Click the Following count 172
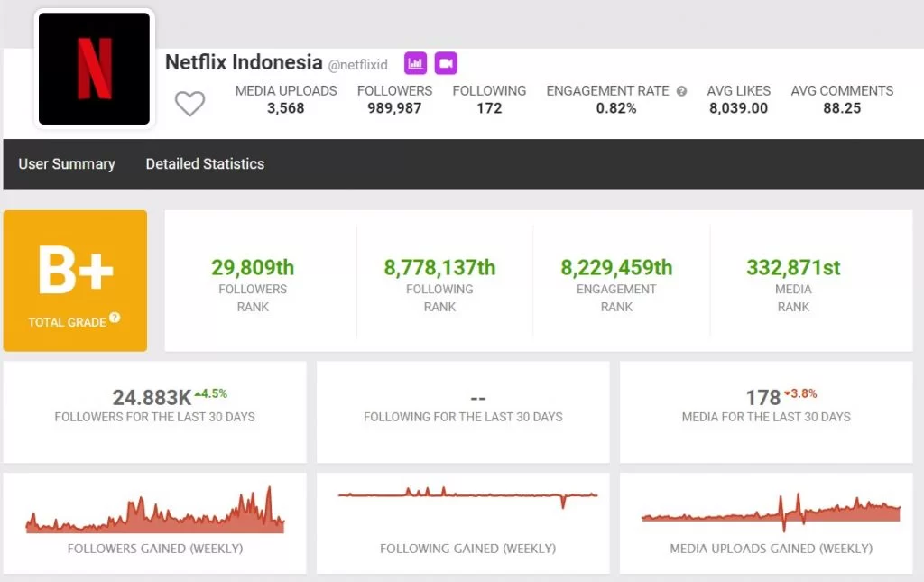The image size is (924, 582). tap(489, 108)
